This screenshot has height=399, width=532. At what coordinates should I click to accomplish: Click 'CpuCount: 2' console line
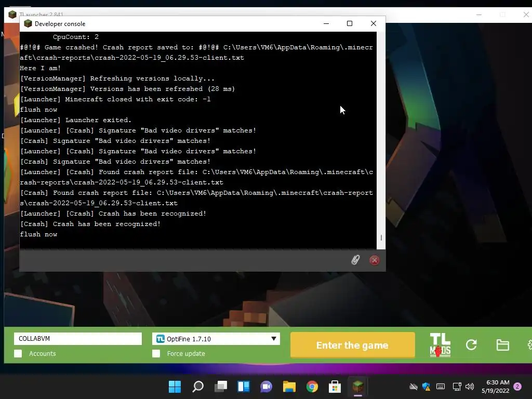point(76,37)
